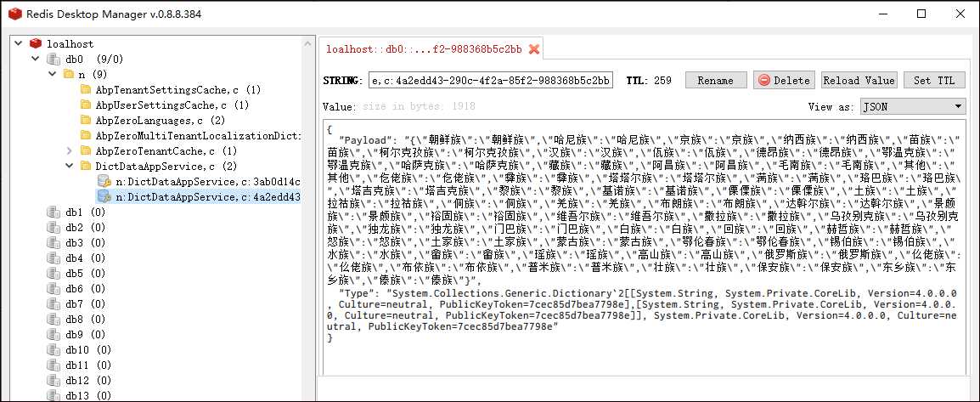Click the db11 database icon

coord(54,365)
